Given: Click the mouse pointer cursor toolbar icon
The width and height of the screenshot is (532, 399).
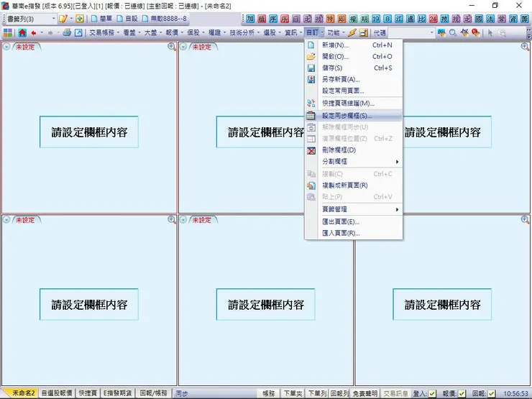Looking at the screenshot, I should click(x=490, y=33).
